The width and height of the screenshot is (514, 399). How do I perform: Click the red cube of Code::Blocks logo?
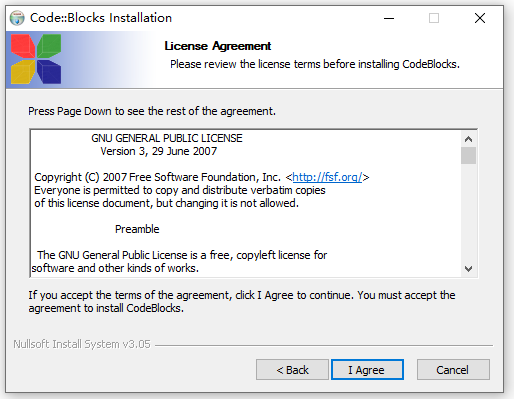[x=23, y=46]
